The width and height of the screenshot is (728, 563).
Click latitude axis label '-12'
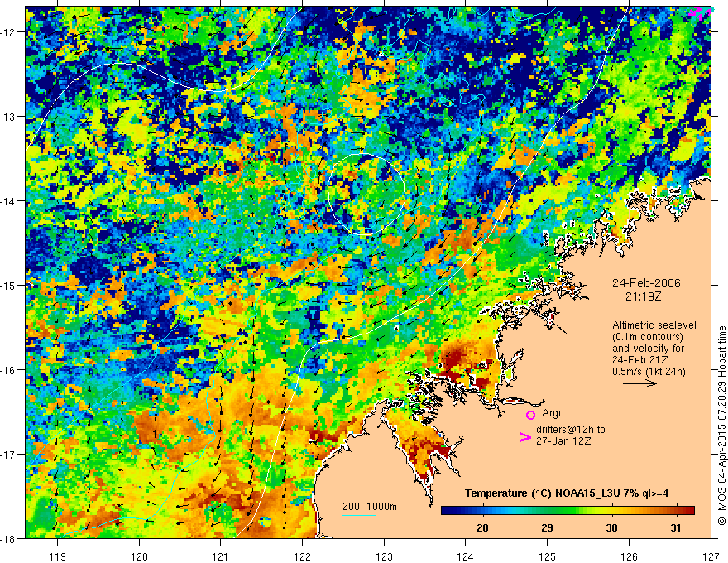coord(9,32)
